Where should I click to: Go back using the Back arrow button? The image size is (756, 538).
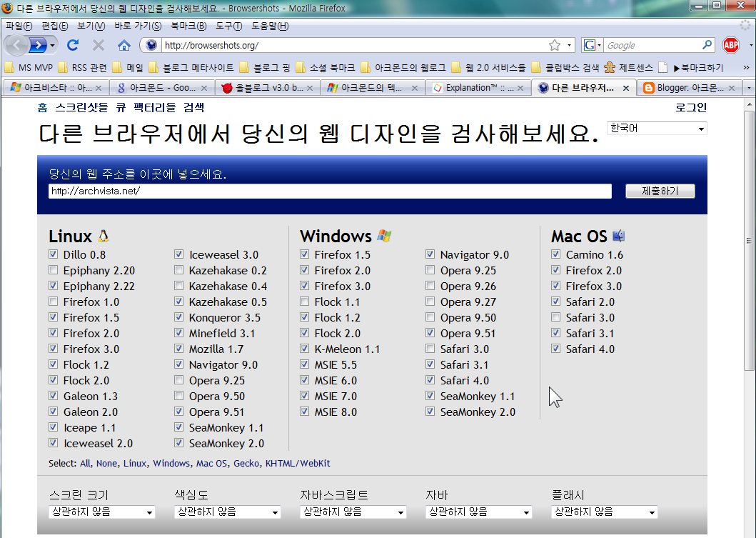click(16, 45)
